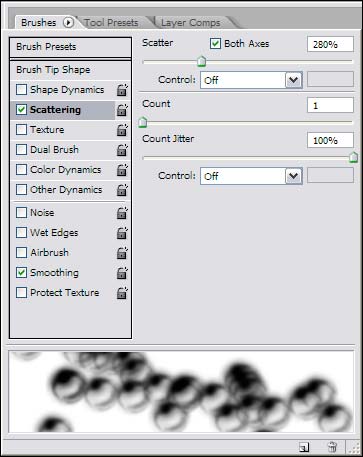Create a new brush preset icon
The image size is (363, 457).
(304, 447)
